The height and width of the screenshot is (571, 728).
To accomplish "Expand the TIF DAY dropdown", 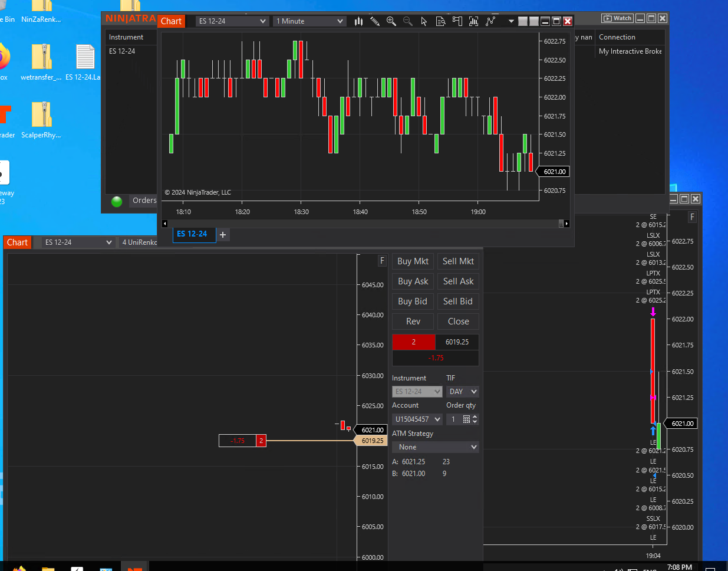I will (x=462, y=392).
